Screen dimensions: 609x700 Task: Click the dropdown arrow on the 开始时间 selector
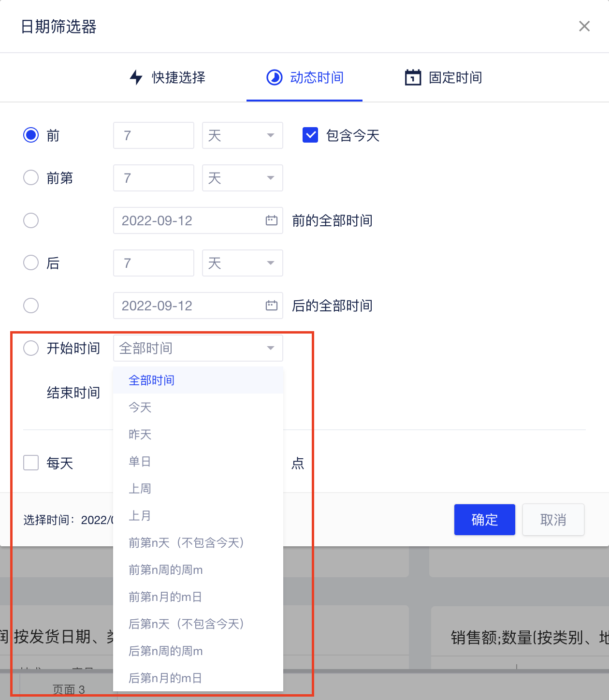270,348
